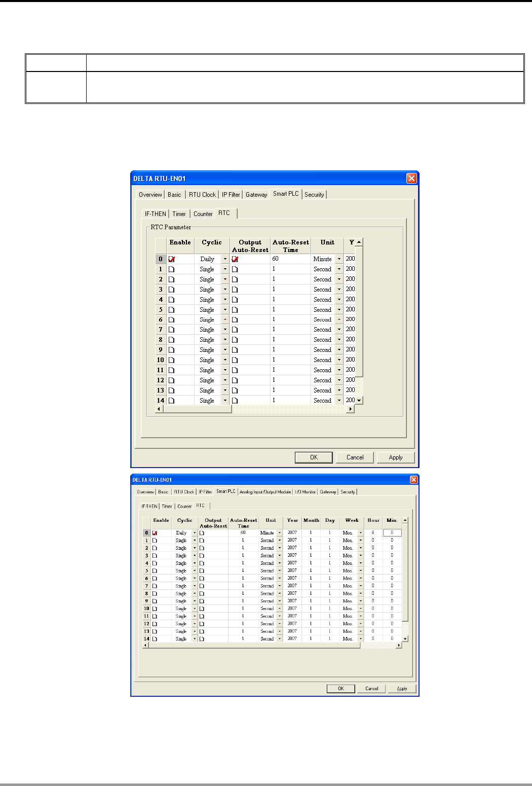Click upper dialog's horizontal scroll right arrow

(350, 409)
